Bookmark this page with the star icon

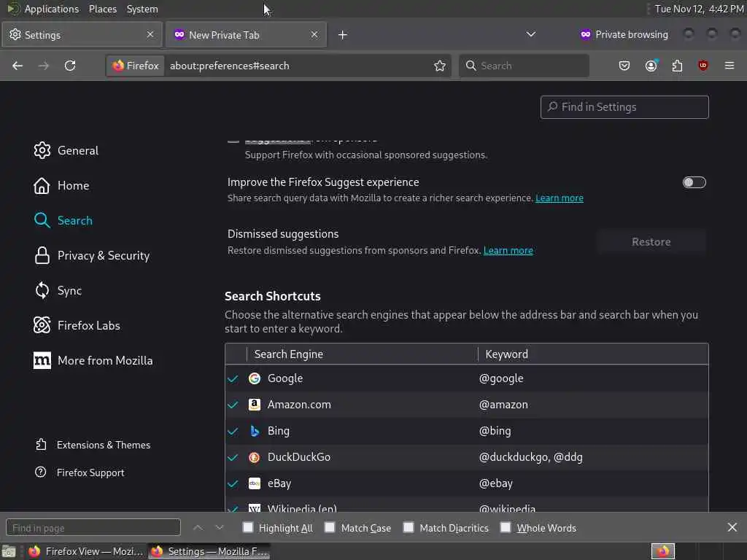tap(440, 66)
